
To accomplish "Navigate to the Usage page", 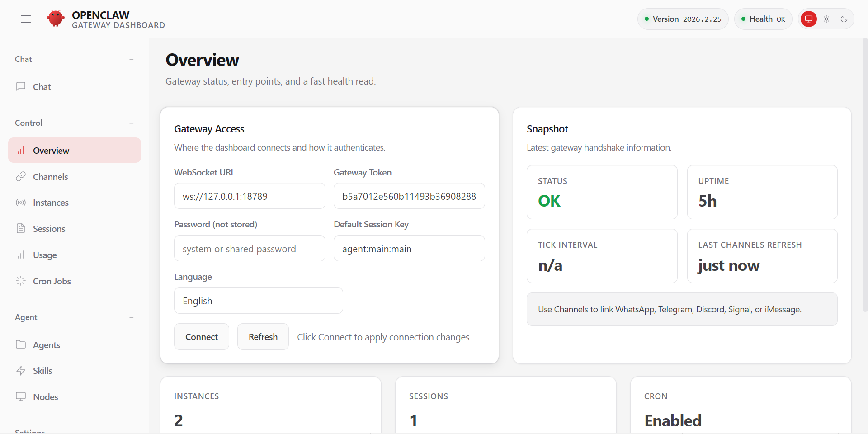I will (x=75, y=255).
